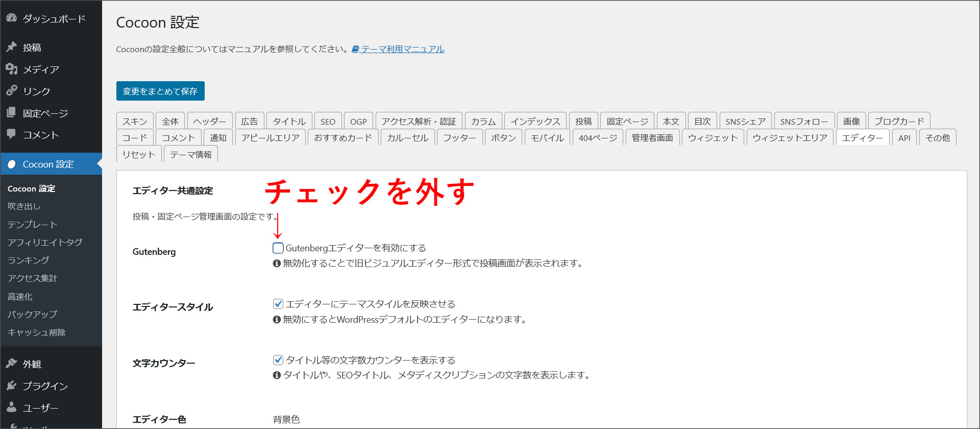This screenshot has width=980, height=429.
Task: Select the 目次 tab
Action: click(702, 121)
